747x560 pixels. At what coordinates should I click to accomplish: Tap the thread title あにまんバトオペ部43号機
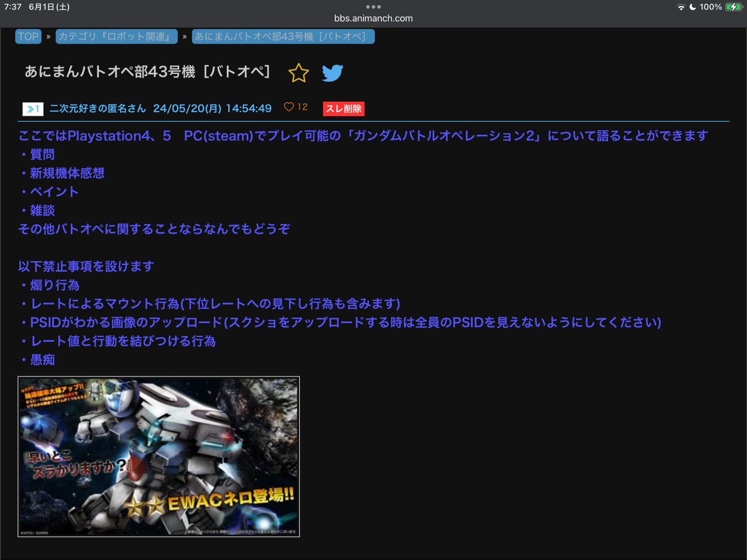(147, 72)
